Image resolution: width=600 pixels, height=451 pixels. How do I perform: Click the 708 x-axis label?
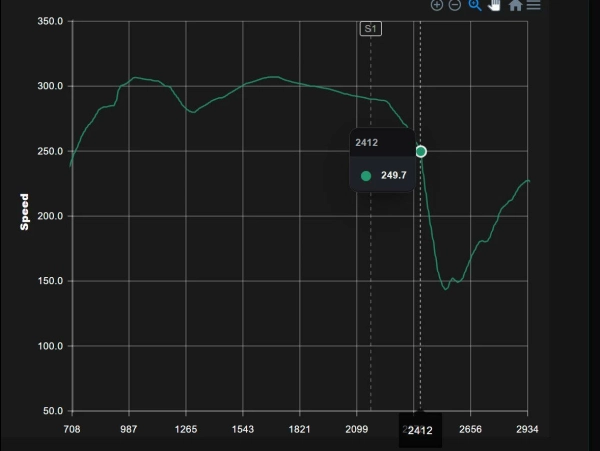click(72, 429)
